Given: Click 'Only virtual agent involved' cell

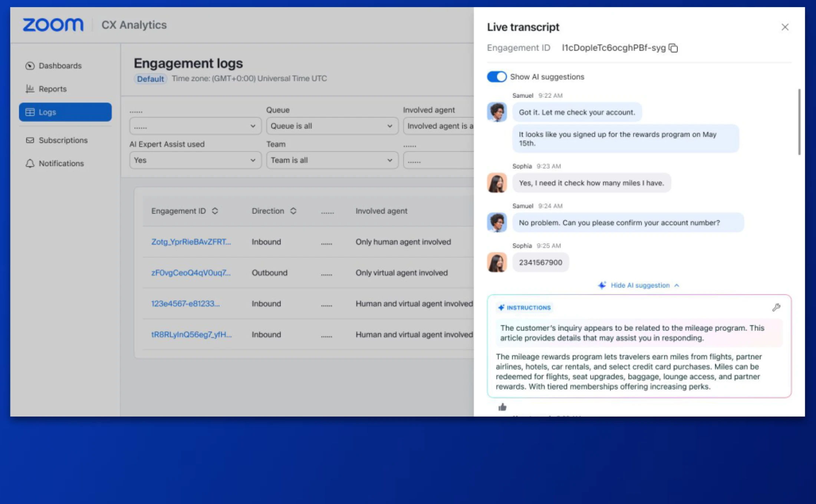Looking at the screenshot, I should (x=402, y=273).
